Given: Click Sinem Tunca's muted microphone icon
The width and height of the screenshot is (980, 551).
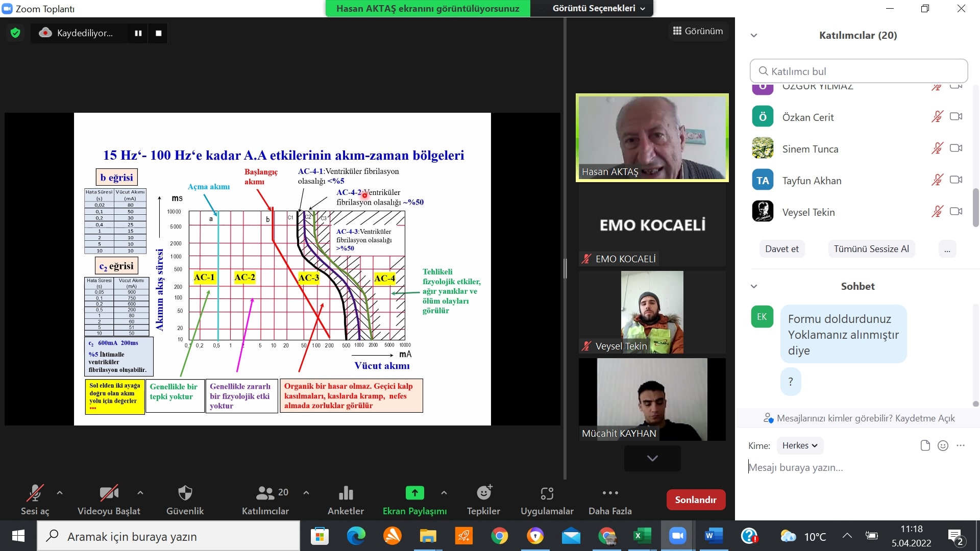Looking at the screenshot, I should coord(937,148).
